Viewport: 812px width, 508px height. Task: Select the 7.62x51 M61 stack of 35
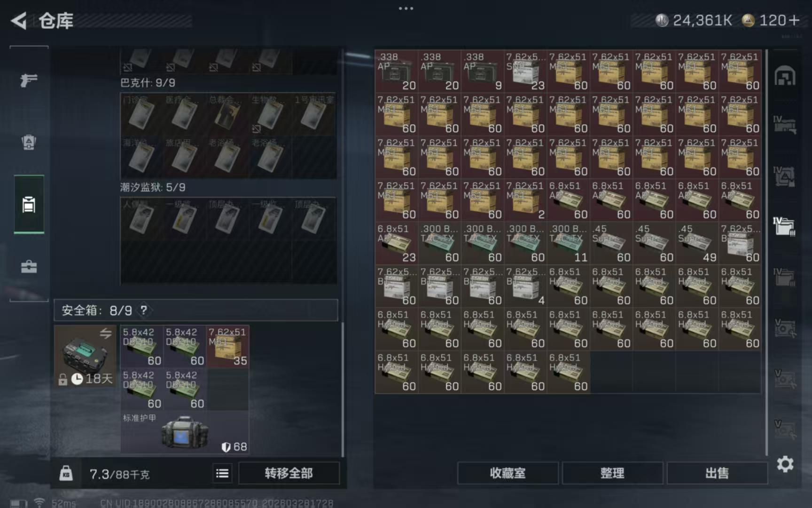[227, 346]
